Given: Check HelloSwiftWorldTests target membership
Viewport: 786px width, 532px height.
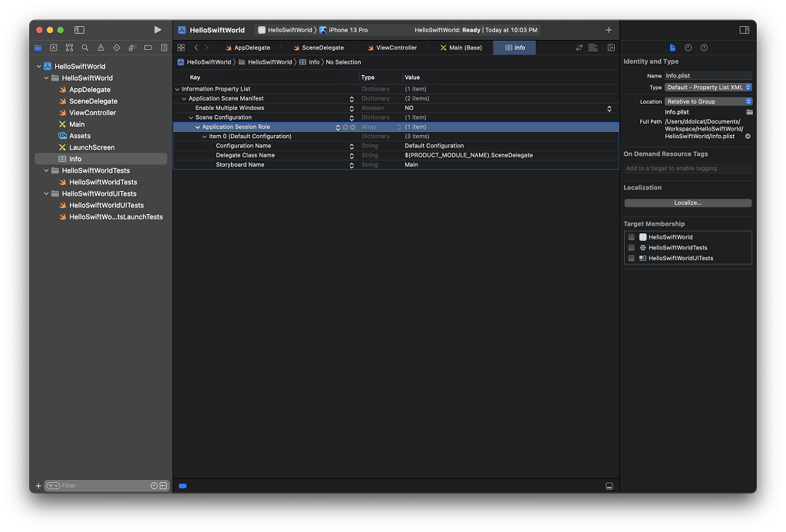Looking at the screenshot, I should point(632,248).
